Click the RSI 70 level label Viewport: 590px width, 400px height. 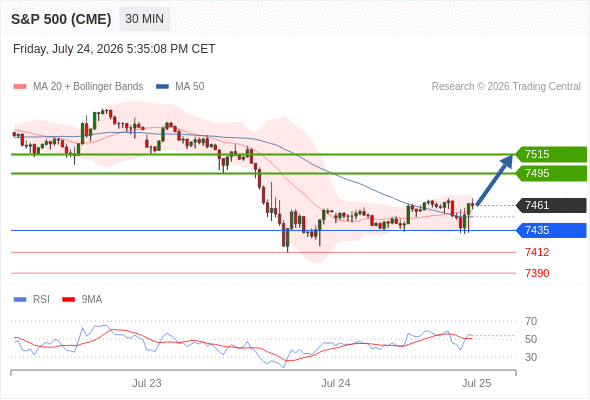(x=531, y=321)
